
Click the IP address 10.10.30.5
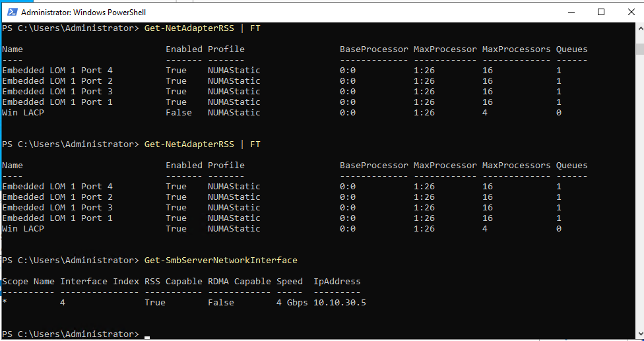(x=340, y=303)
